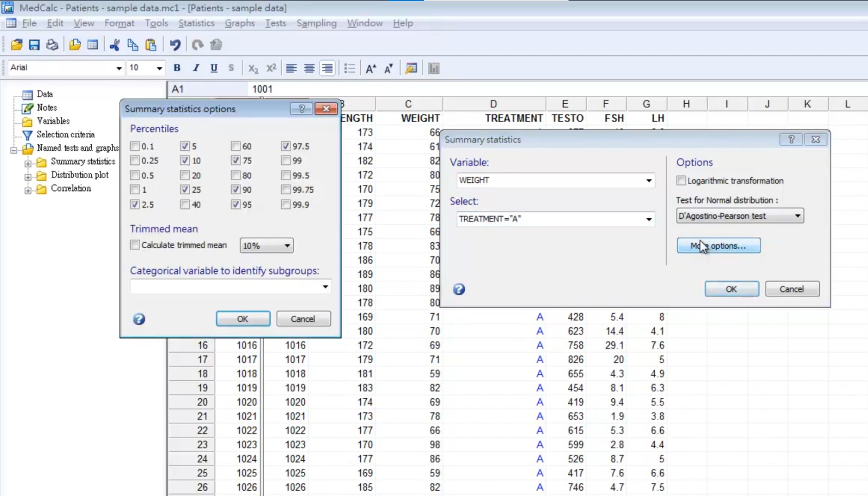Viewport: 868px width, 496px height.
Task: Open the Statistics menu
Action: point(196,23)
